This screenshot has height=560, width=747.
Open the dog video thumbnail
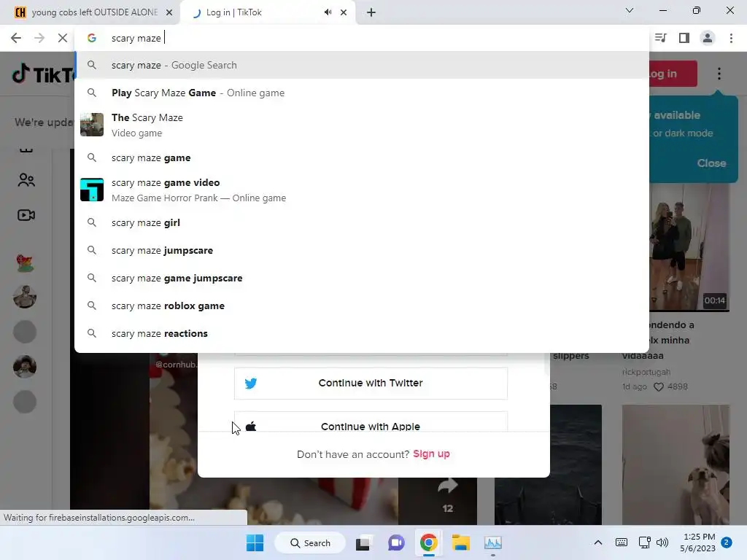[x=676, y=464]
